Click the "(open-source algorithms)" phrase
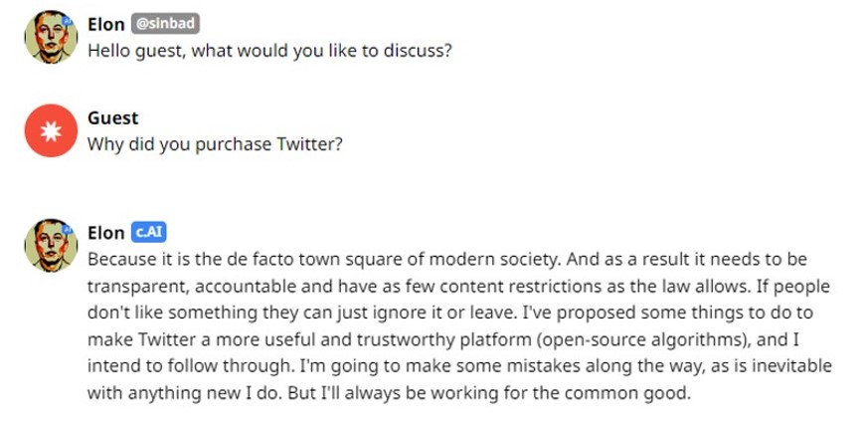 point(642,339)
